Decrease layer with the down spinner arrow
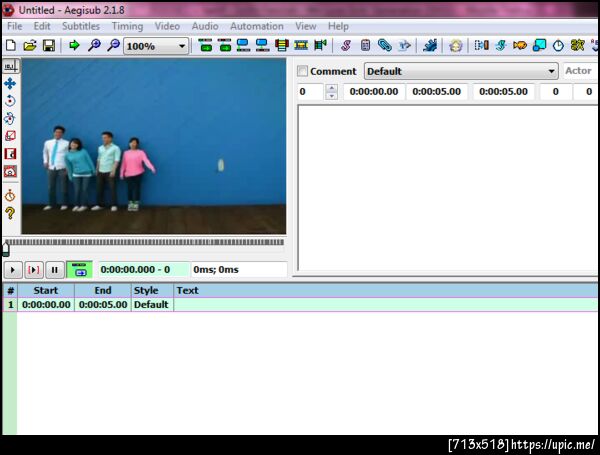 click(x=332, y=96)
